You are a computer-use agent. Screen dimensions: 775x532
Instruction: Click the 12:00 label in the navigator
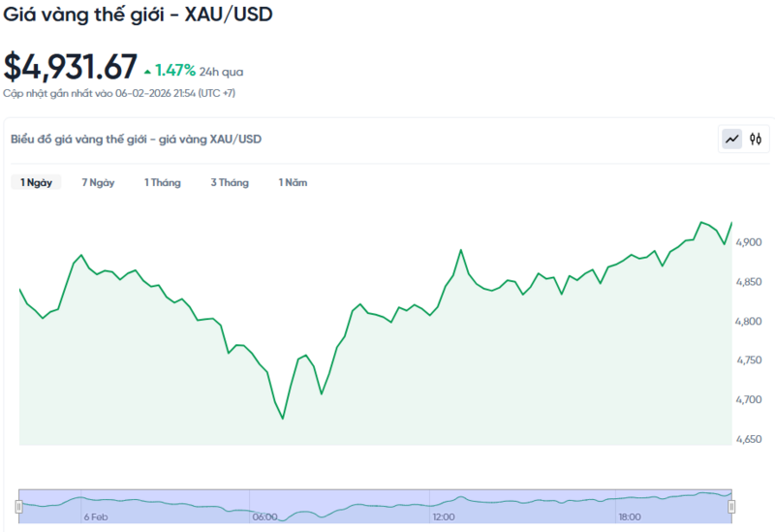444,517
